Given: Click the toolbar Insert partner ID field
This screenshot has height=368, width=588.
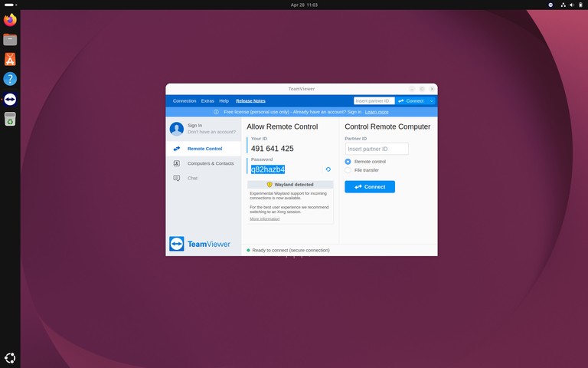Looking at the screenshot, I should coord(374,101).
